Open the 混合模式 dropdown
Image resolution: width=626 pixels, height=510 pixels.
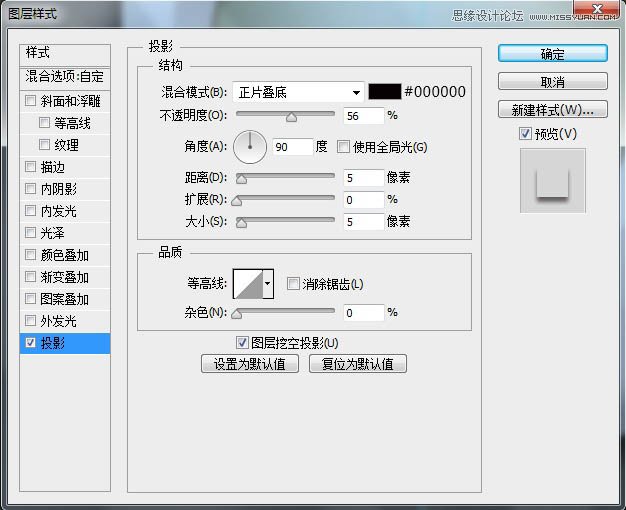pos(298,92)
